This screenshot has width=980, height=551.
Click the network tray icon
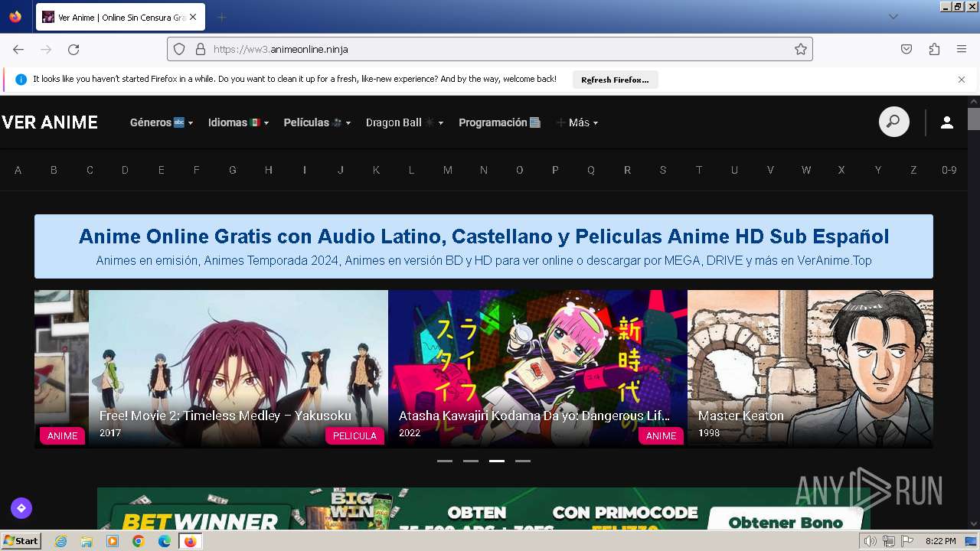[x=889, y=541]
